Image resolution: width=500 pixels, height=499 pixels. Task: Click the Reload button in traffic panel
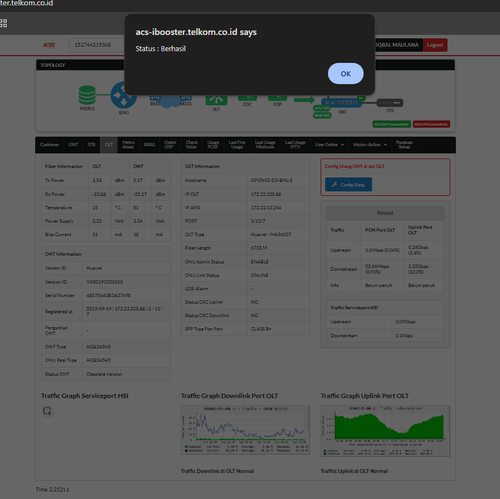[385, 213]
